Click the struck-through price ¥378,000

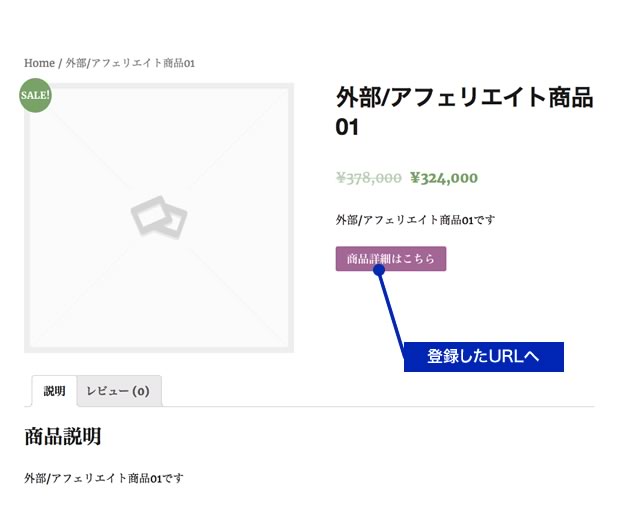click(x=369, y=178)
